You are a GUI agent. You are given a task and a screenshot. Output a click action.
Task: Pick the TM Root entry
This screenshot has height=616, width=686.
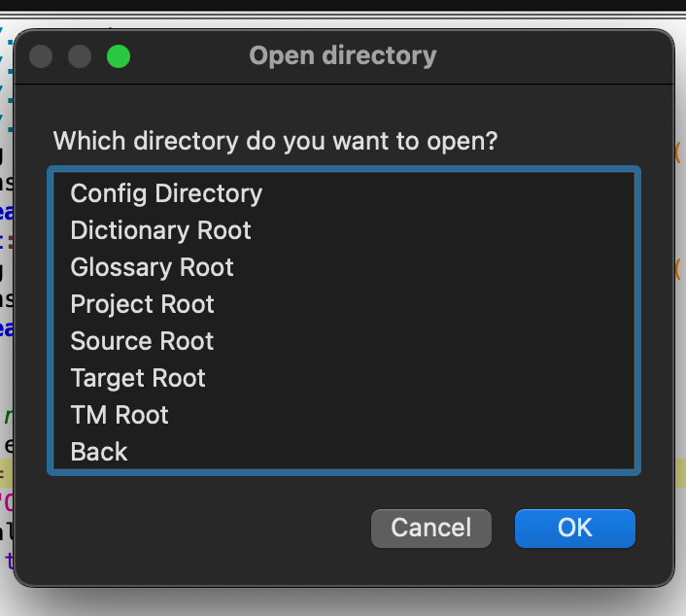click(x=120, y=415)
